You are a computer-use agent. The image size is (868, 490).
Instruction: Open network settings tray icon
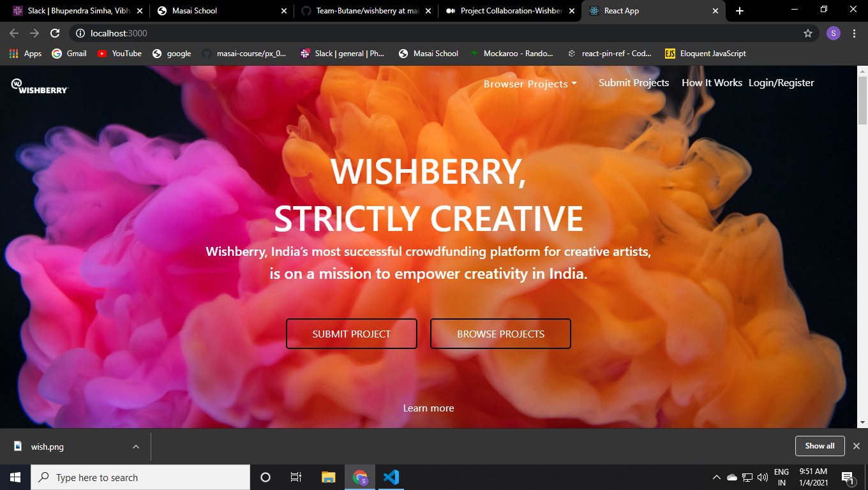click(x=747, y=477)
